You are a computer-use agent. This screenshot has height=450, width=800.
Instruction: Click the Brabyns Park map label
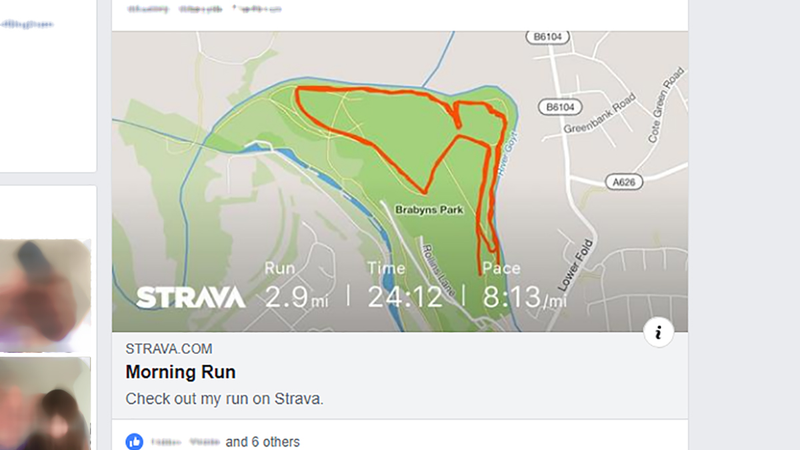429,210
